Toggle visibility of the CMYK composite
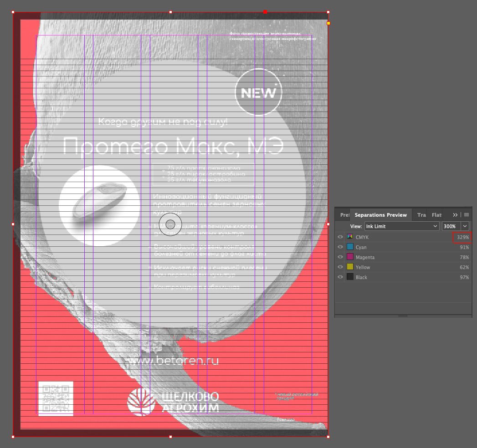Screen dimensions: 477x448 (340, 237)
